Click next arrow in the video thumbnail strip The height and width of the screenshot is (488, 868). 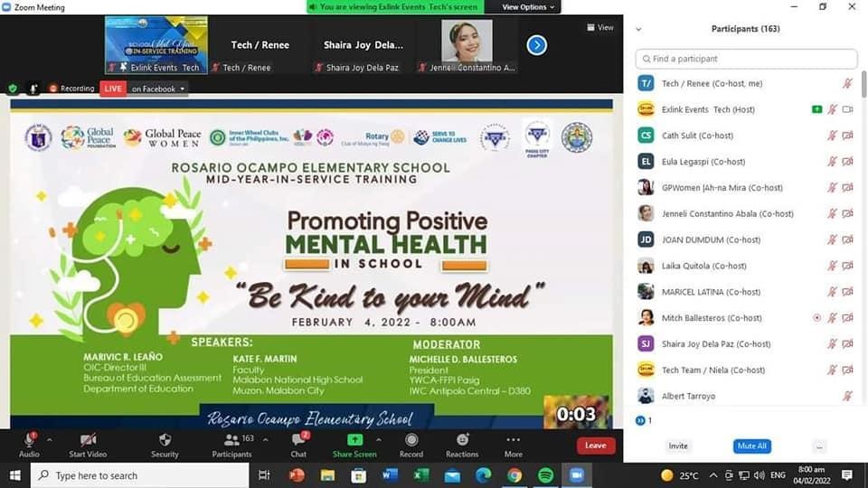pos(536,44)
